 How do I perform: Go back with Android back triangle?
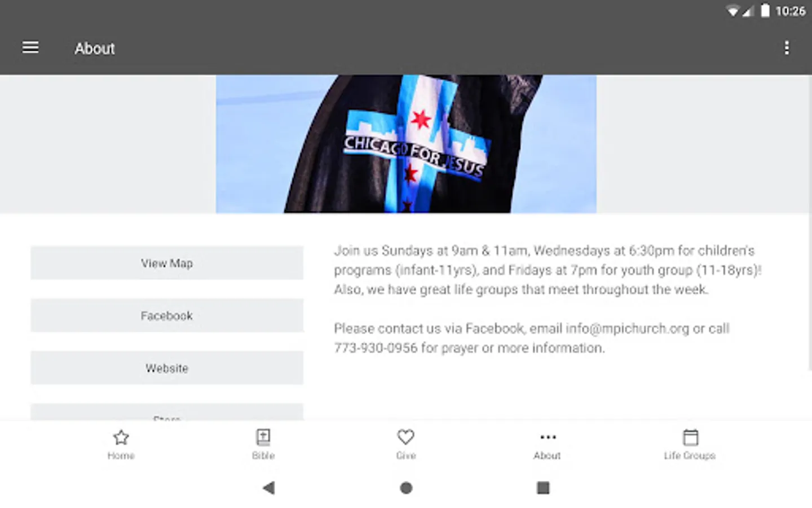pos(269,488)
